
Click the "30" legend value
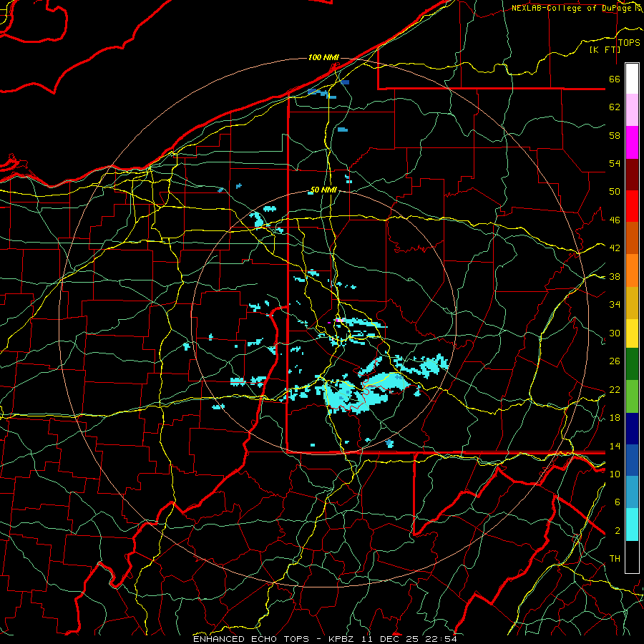(x=615, y=333)
